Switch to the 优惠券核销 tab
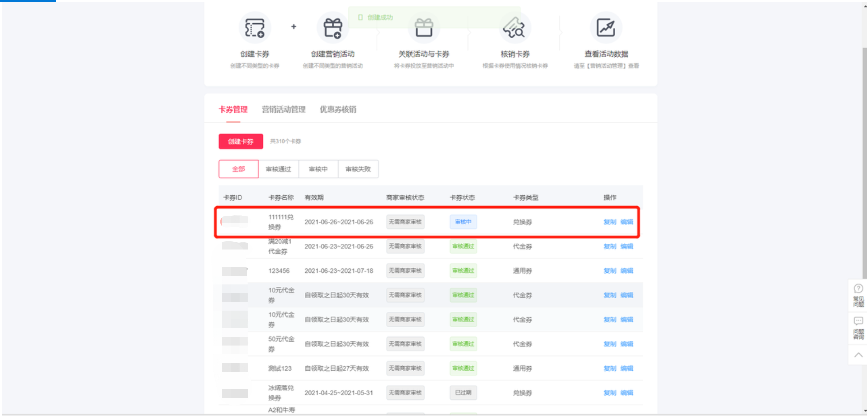This screenshot has height=419, width=868. coord(338,109)
